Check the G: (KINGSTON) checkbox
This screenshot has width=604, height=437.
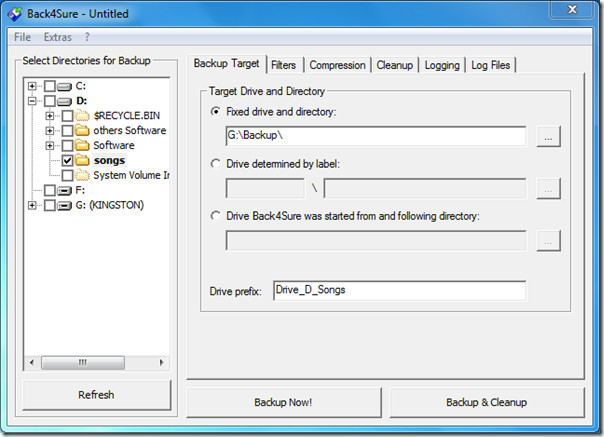click(x=50, y=205)
